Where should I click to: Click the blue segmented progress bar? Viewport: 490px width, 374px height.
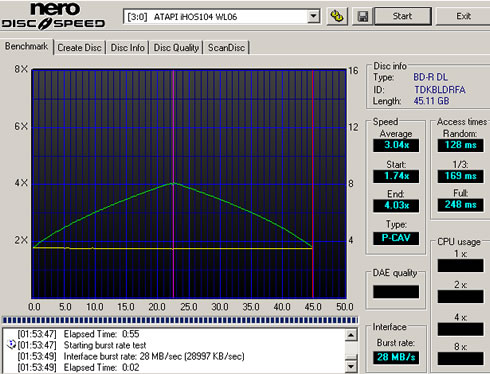[180, 320]
